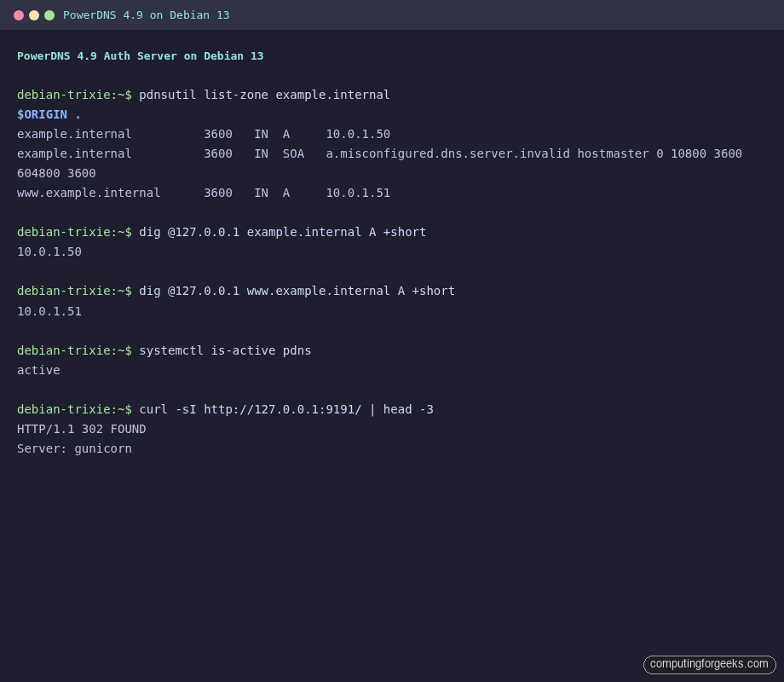Click 'hostmaster' in the SOA record
Screen dimensions: 784x682
[613, 153]
